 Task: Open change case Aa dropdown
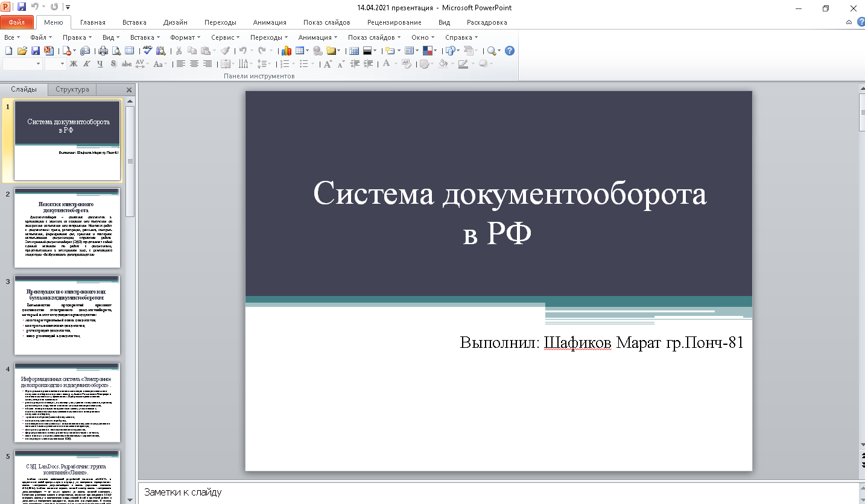(160, 64)
